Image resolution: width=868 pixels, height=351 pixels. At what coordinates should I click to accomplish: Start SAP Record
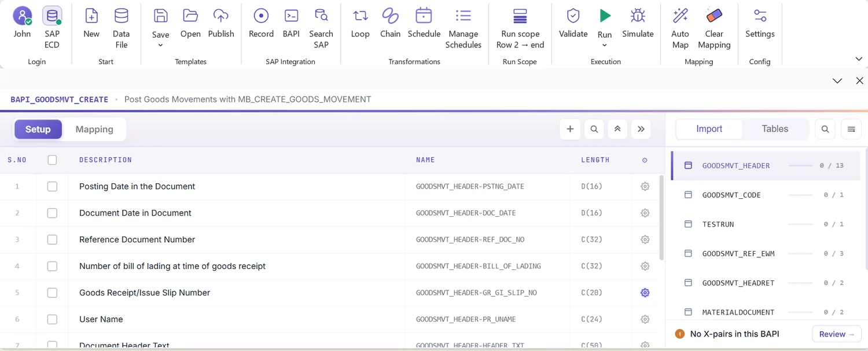pos(261,23)
